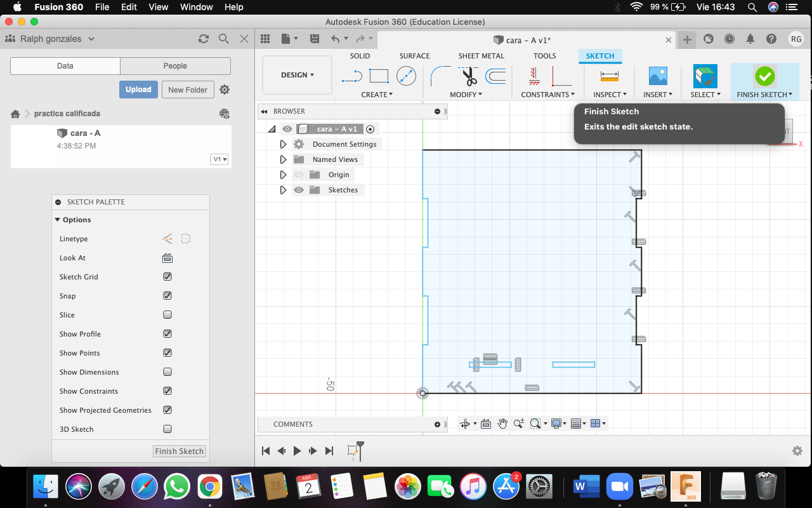The height and width of the screenshot is (508, 812).
Task: Search in the data panel
Action: click(224, 39)
